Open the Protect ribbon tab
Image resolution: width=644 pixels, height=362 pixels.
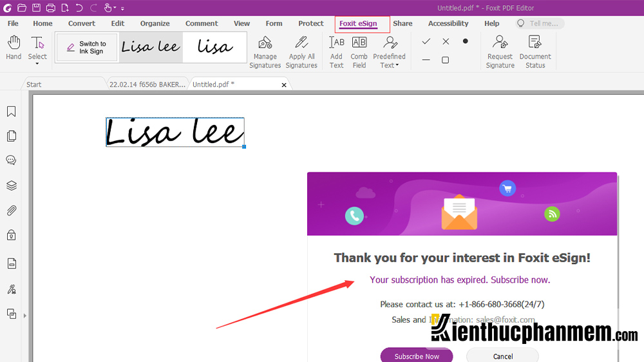pyautogui.click(x=310, y=24)
